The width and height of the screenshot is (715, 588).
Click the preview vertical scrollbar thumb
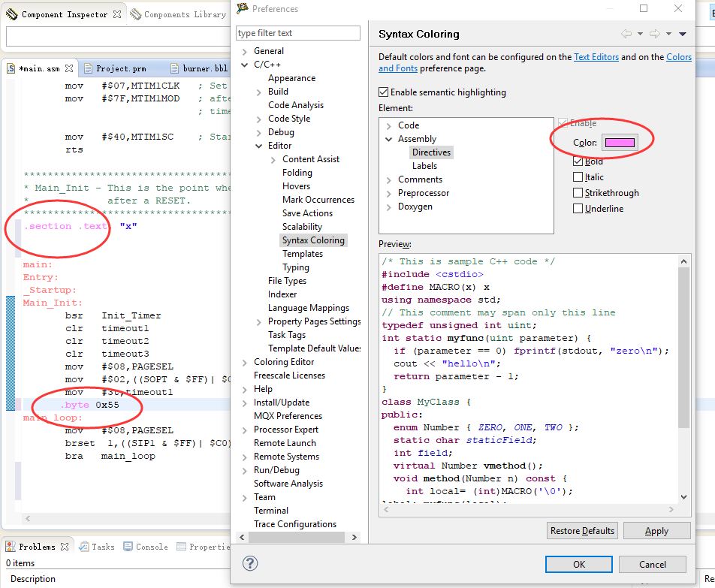[683, 348]
